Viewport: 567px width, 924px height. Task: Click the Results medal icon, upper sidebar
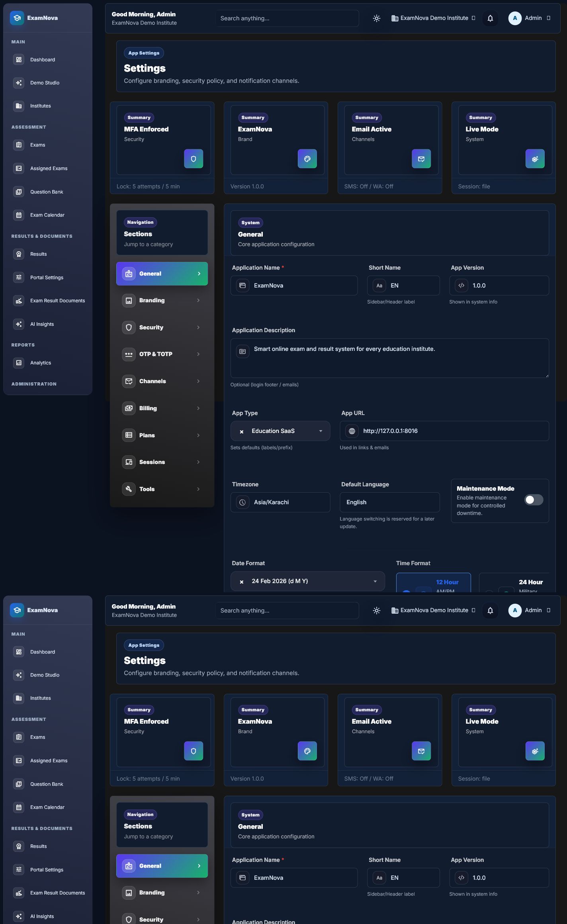click(19, 254)
